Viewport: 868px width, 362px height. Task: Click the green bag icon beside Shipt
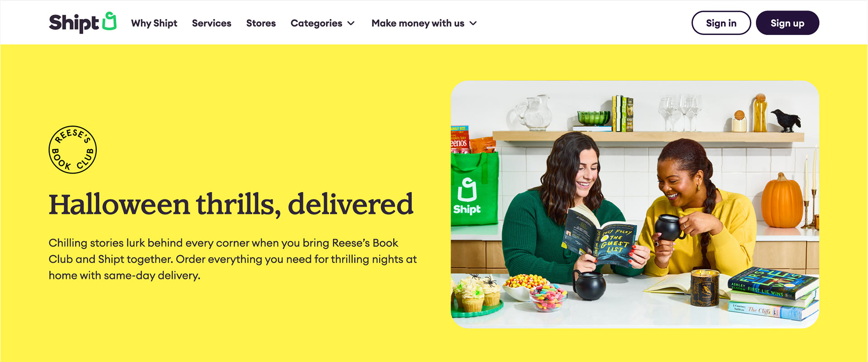(109, 21)
